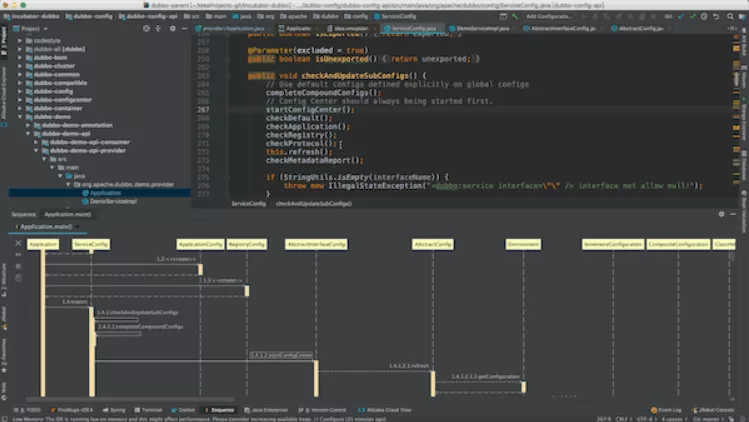749x422 pixels.
Task: Click the Git revert arrow icon
Action: (x=716, y=16)
